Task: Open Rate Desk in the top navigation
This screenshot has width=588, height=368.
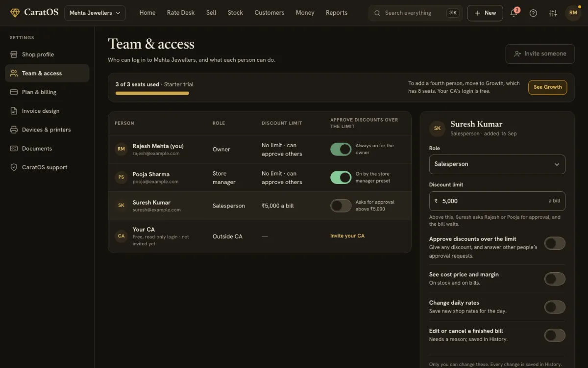Action: (181, 13)
